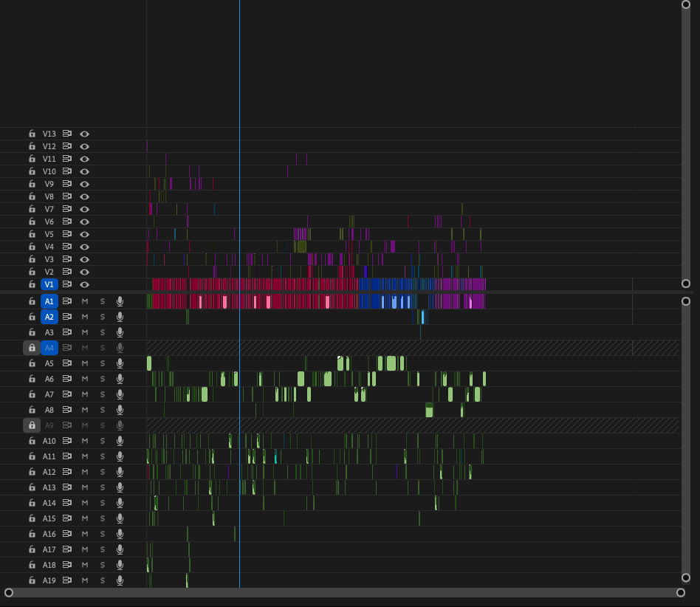Toggle sync lock on A11 track

pos(67,456)
